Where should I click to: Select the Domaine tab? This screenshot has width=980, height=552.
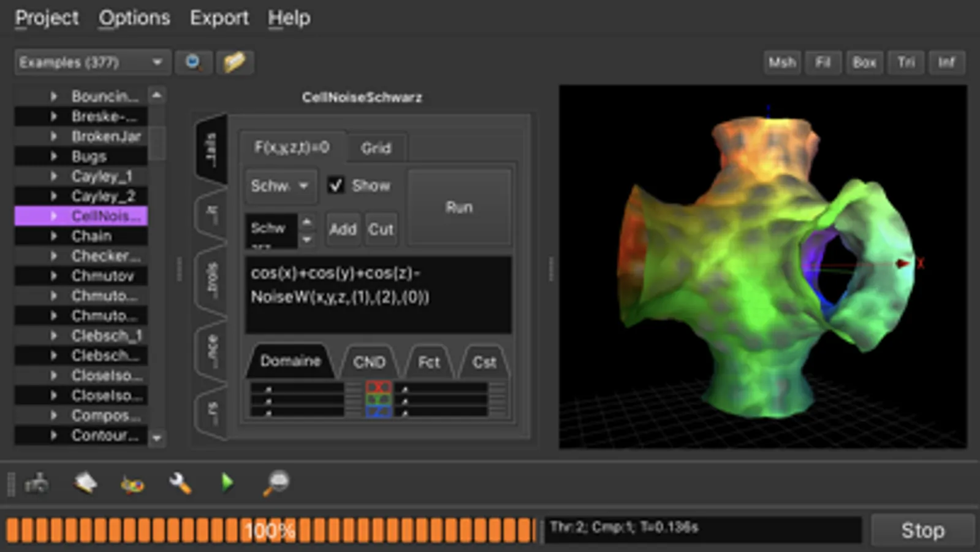290,361
